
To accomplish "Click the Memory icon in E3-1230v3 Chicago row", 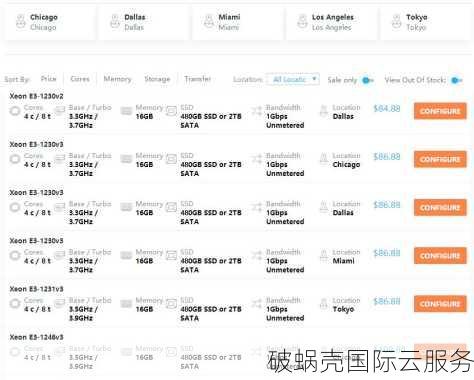I will (x=126, y=159).
